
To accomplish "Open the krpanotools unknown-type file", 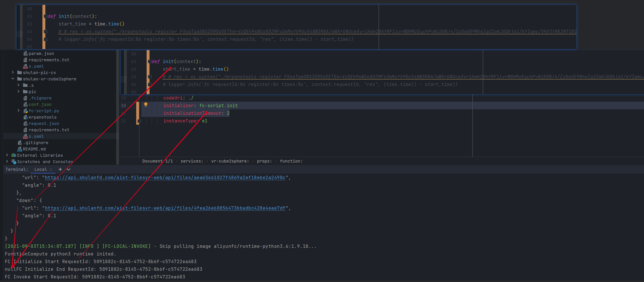I will [x=42, y=117].
